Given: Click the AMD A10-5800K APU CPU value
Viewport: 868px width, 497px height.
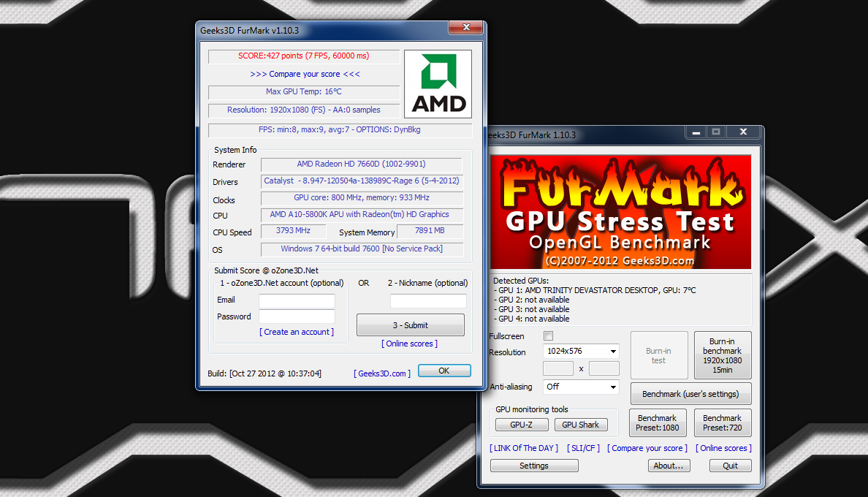Looking at the screenshot, I should pos(362,215).
